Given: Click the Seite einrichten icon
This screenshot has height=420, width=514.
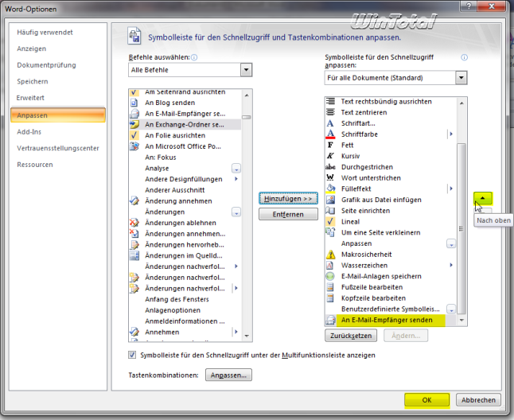Looking at the screenshot, I should point(330,211).
